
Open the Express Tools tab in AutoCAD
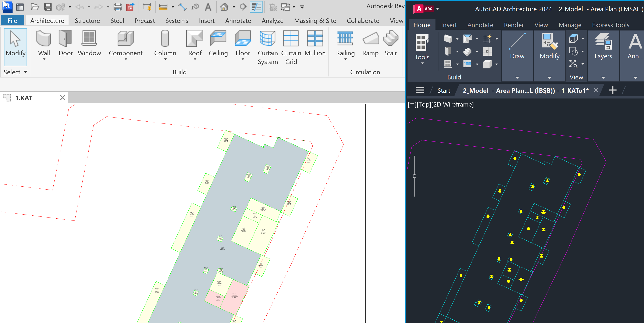610,25
